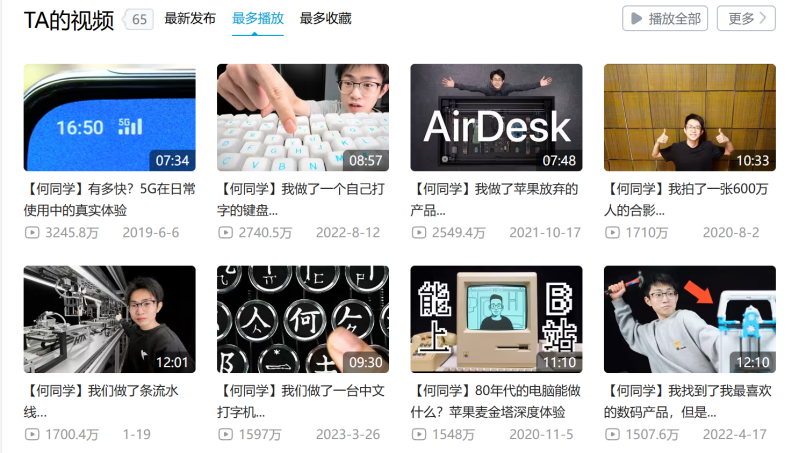
Task: Open the Macintosh computer thumbnail
Action: 496,319
